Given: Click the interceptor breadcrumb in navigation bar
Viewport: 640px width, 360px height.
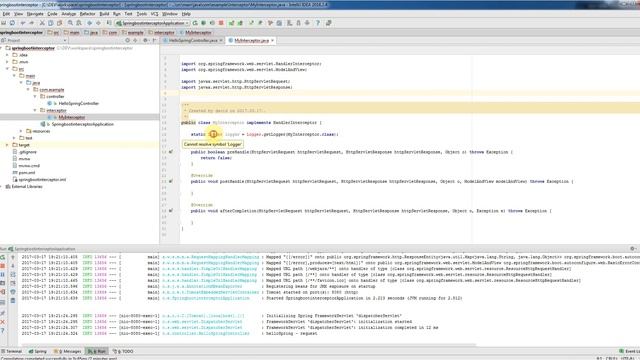Looking at the screenshot, I should [161, 32].
